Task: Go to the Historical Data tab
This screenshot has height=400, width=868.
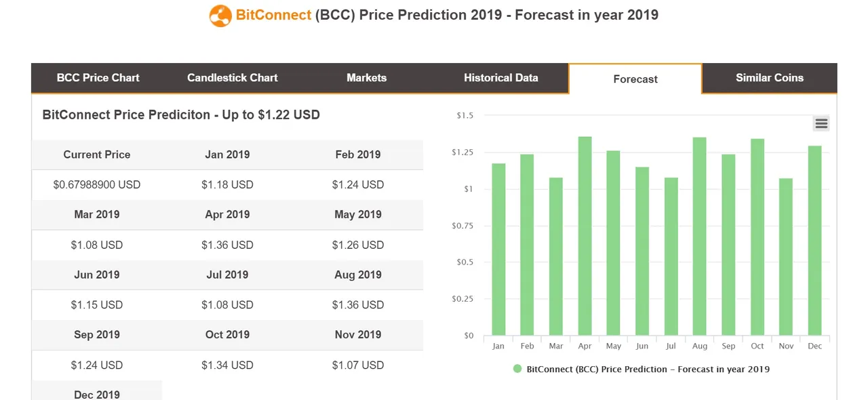Action: coord(500,78)
